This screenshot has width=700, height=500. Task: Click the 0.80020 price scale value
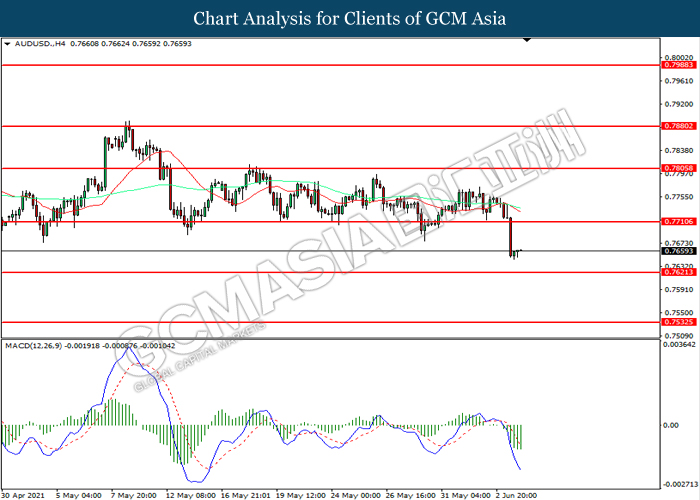click(x=679, y=58)
